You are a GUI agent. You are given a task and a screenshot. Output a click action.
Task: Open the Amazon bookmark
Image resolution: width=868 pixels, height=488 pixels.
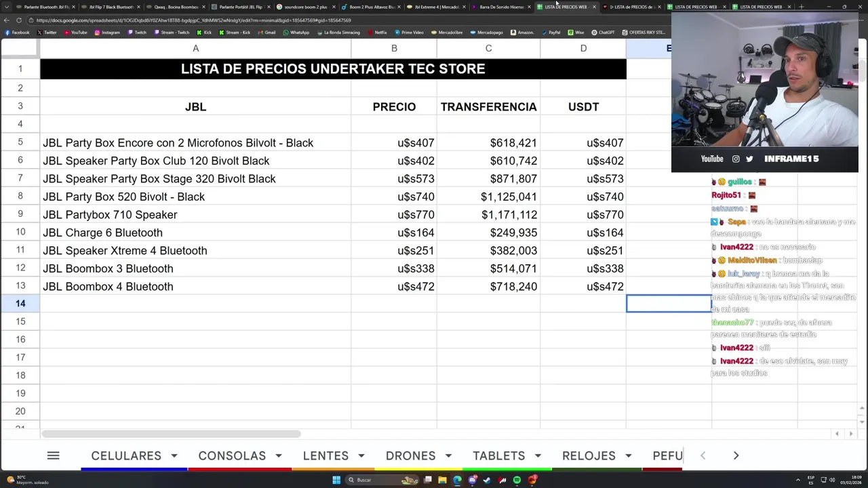tap(522, 33)
